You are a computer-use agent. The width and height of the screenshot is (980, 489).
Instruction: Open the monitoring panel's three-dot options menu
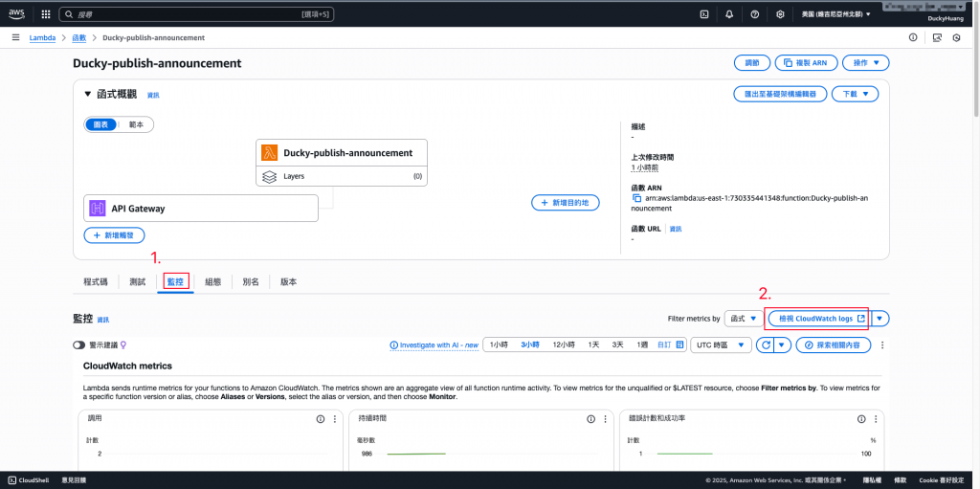(x=882, y=345)
